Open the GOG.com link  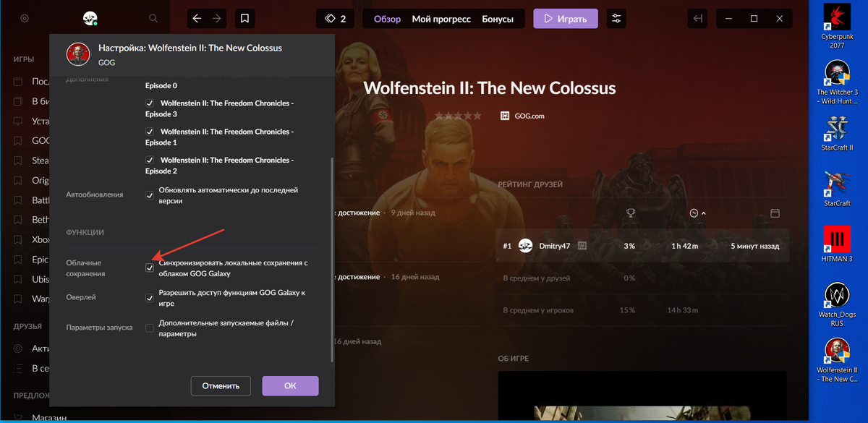[522, 116]
